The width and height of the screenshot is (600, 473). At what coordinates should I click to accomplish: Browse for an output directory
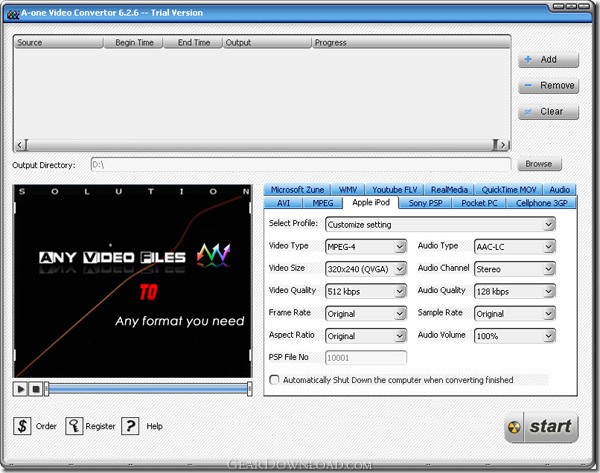coord(539,164)
